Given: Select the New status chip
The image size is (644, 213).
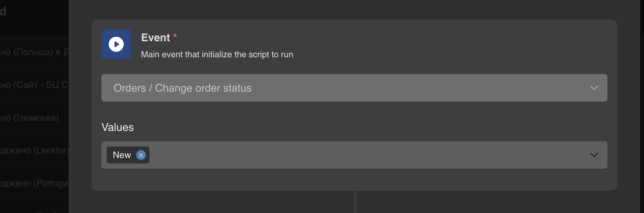Looking at the screenshot, I should (x=122, y=155).
